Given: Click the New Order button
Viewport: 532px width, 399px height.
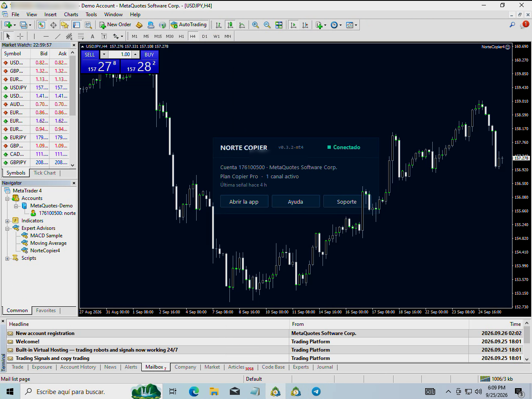Looking at the screenshot, I should point(115,25).
